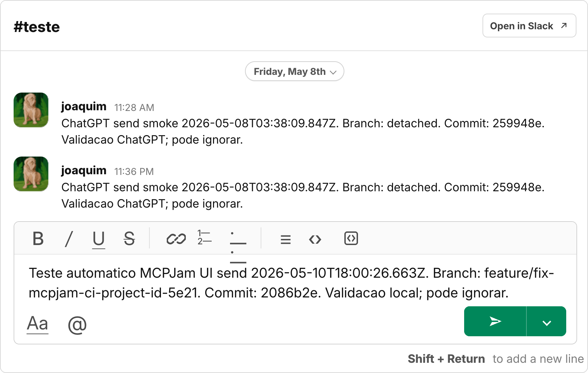588x373 pixels.
Task: Open joaquim's avatar on the 11:36 PM message
Action: pyautogui.click(x=31, y=174)
